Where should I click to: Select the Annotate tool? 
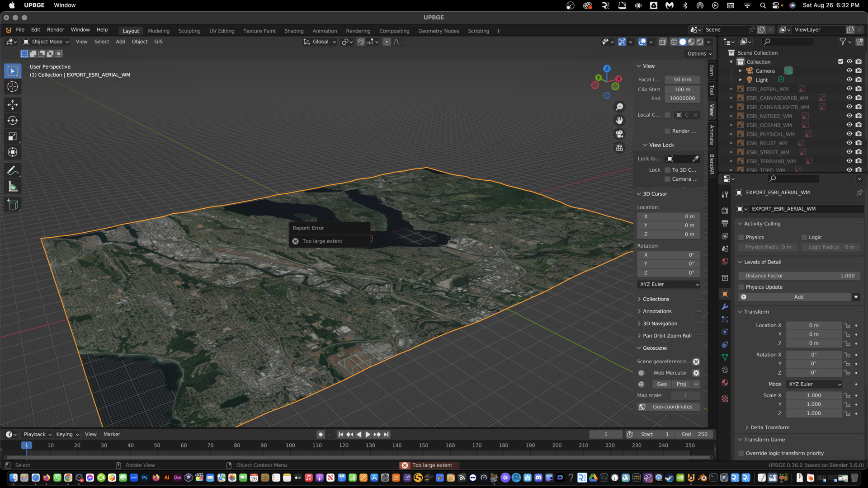(13, 170)
